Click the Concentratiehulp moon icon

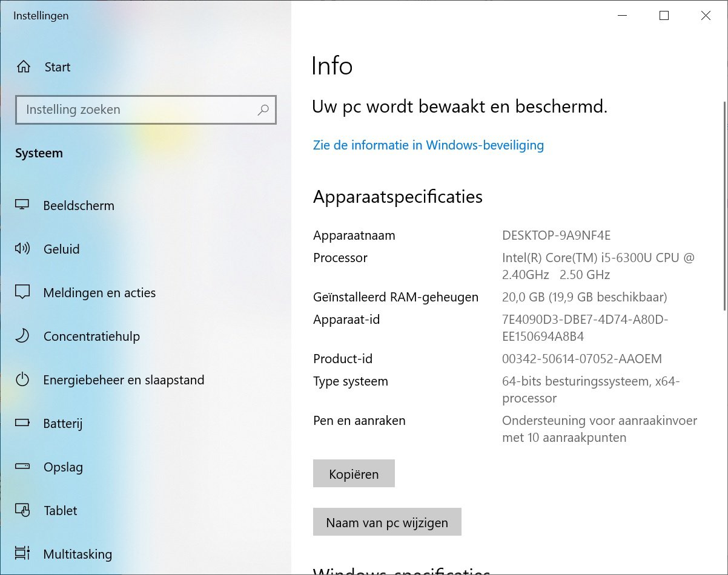pyautogui.click(x=22, y=336)
